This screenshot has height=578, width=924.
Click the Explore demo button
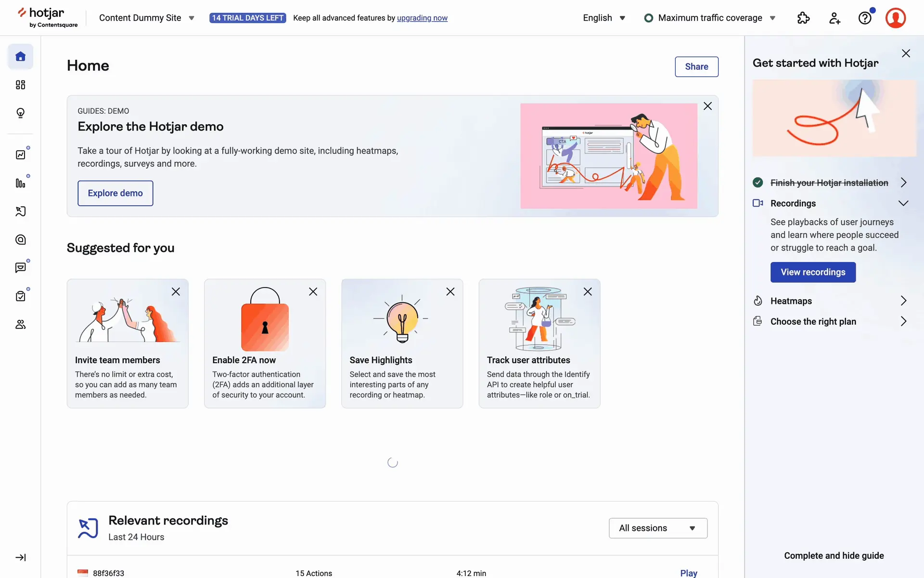click(x=115, y=193)
